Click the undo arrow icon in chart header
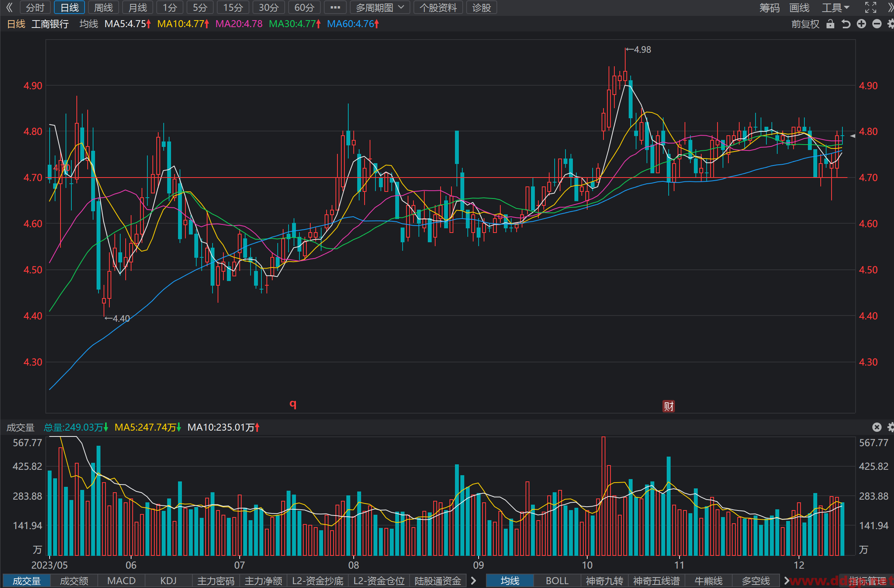Screen dimensions: 894x588 point(846,24)
